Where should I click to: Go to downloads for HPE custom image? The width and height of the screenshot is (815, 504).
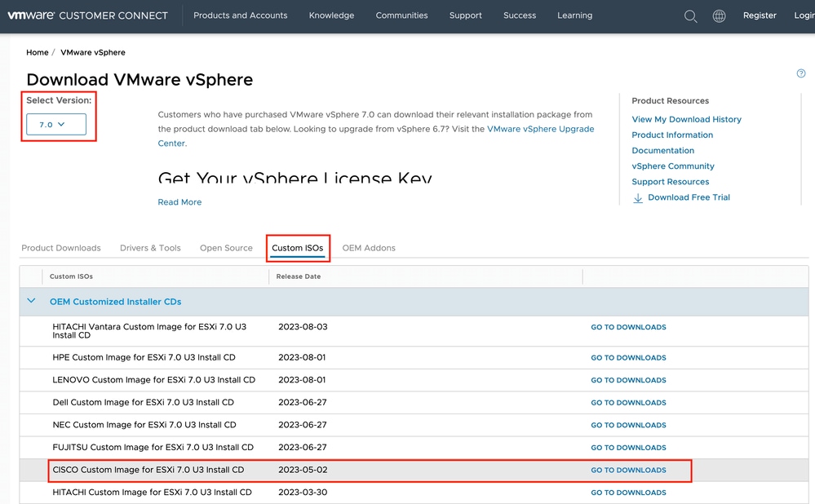click(x=628, y=358)
